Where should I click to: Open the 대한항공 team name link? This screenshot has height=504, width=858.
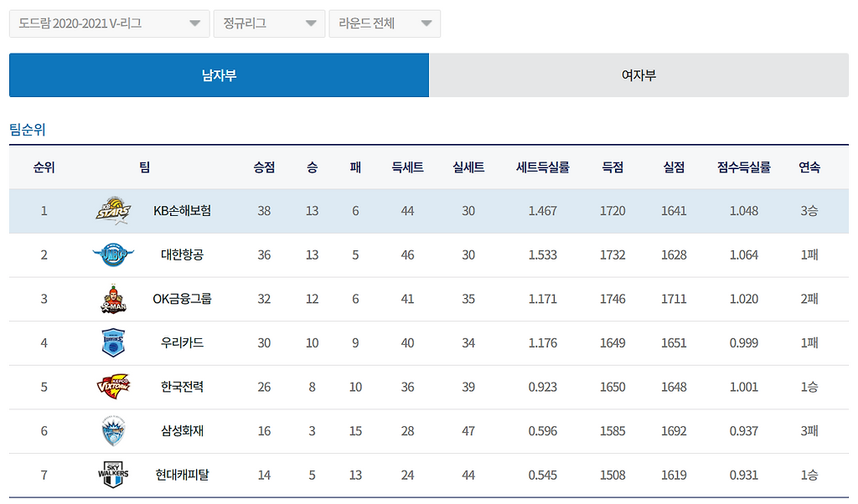182,255
